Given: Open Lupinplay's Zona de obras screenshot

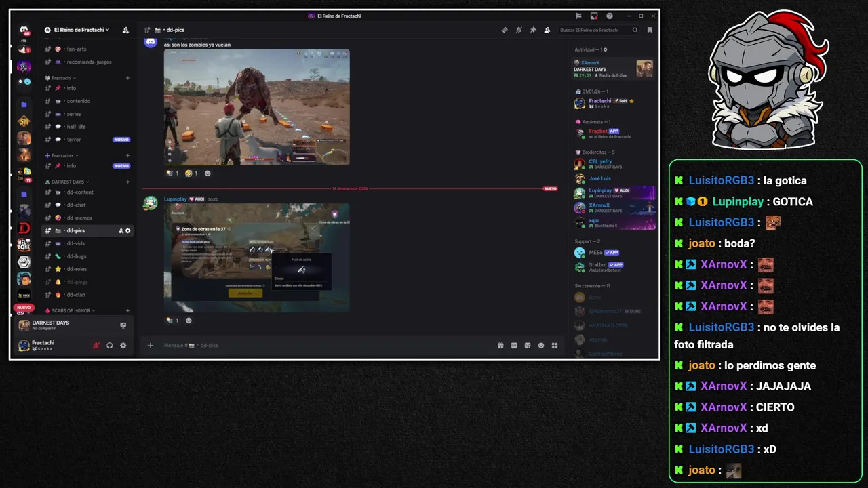Looking at the screenshot, I should [x=257, y=258].
